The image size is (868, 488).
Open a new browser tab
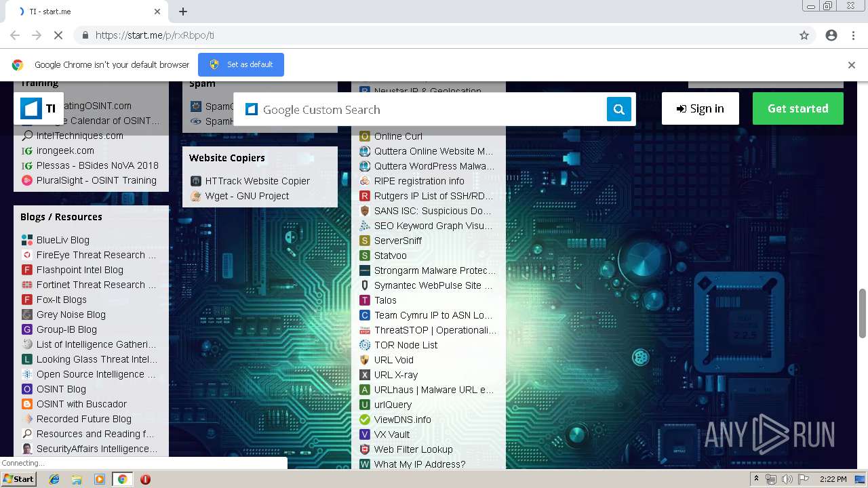183,12
